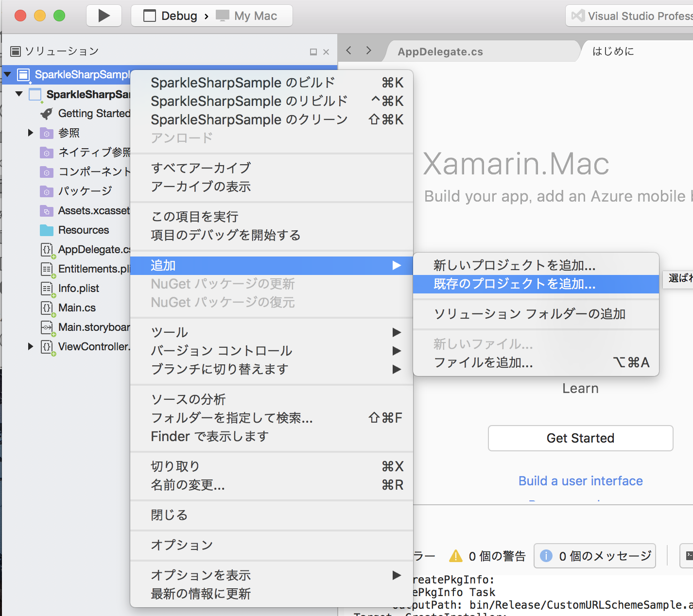The height and width of the screenshot is (616, 693).
Task: Open the ツール submenu
Action: point(272,332)
